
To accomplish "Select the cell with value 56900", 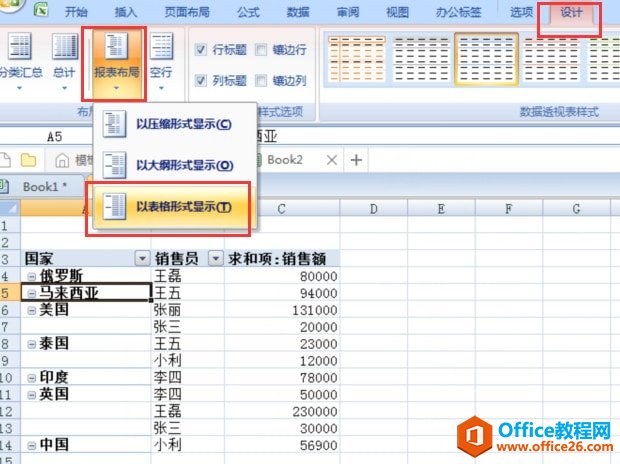I will [282, 445].
